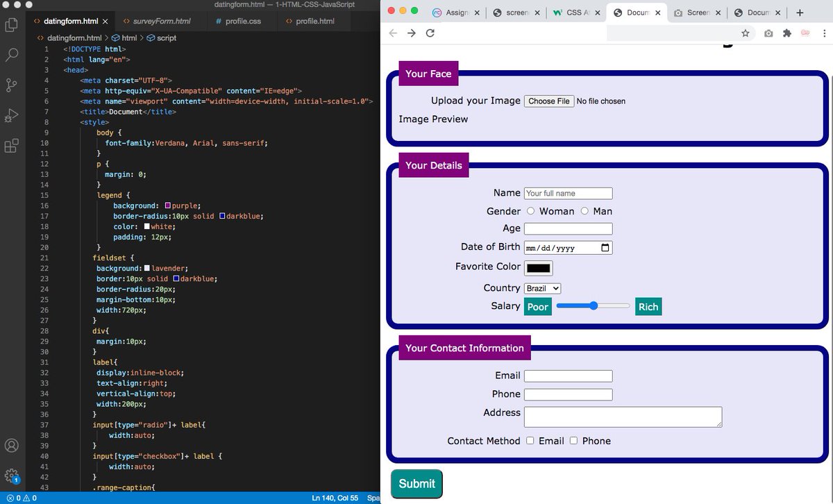Viewport: 833px width, 504px height.
Task: Click Choose File to upload an image
Action: 548,101
